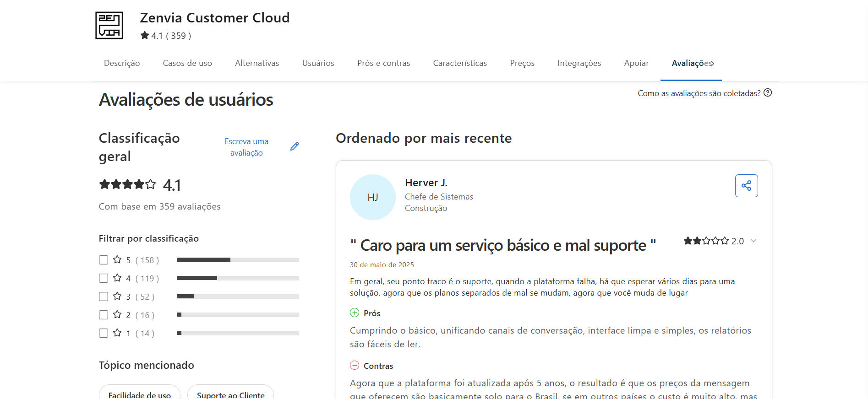
Task: Open the Usuários tab
Action: coord(318,63)
